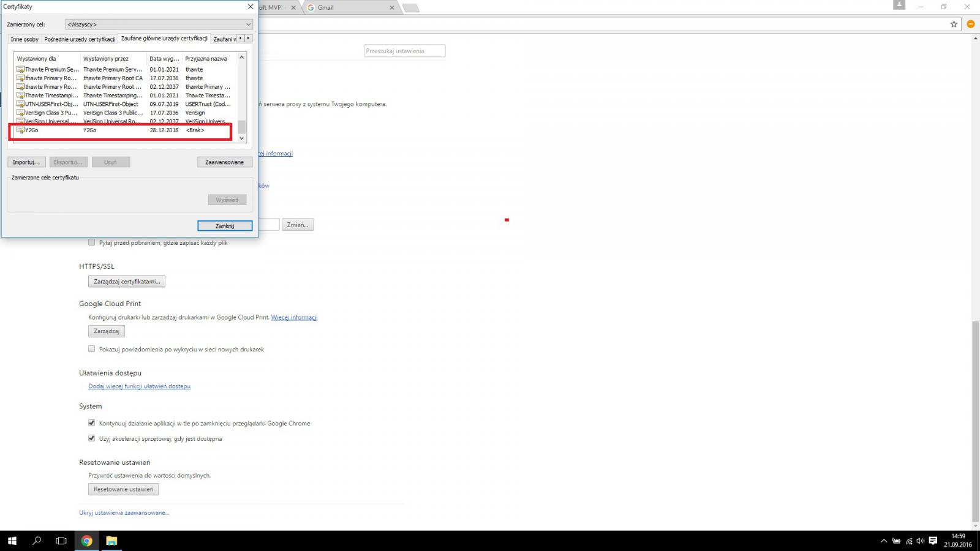Open Windows taskbar search
Image resolution: width=980 pixels, height=551 pixels.
tap(37, 541)
